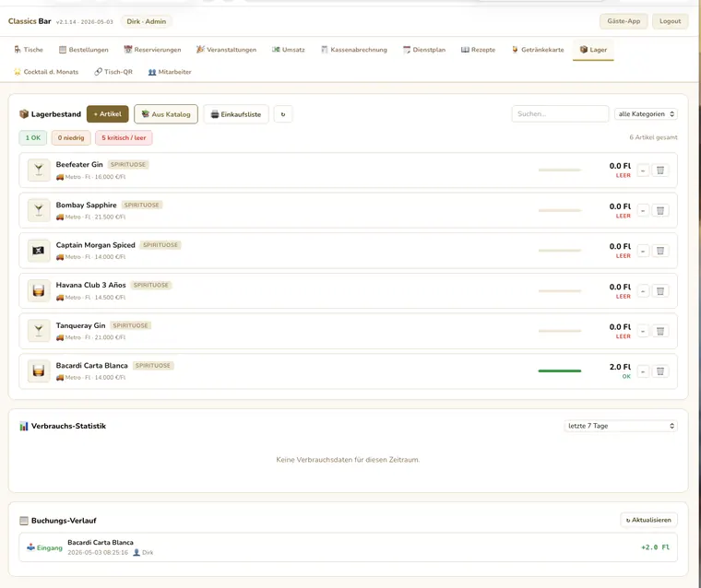Click minus button for Bacardi Carta Blanca
This screenshot has width=701, height=588.
(x=643, y=371)
